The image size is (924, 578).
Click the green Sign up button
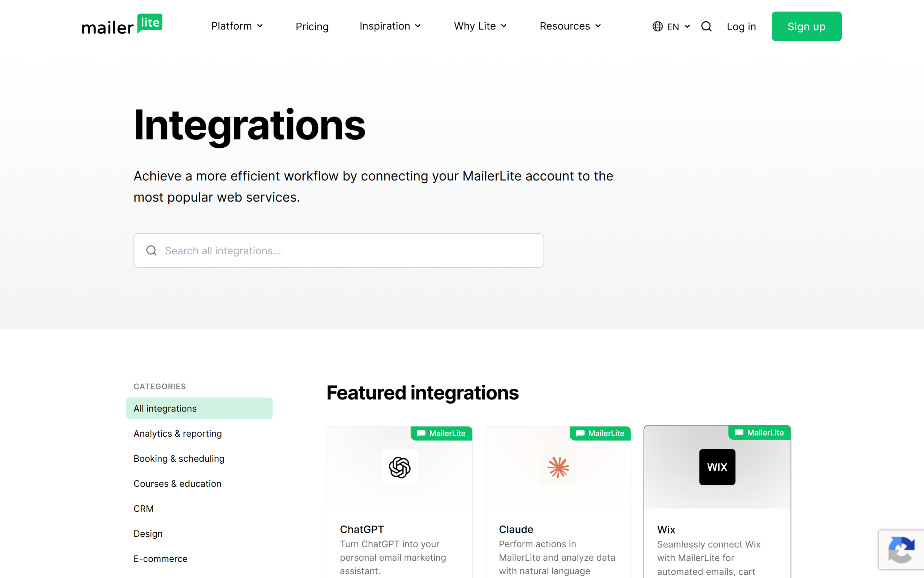806,26
